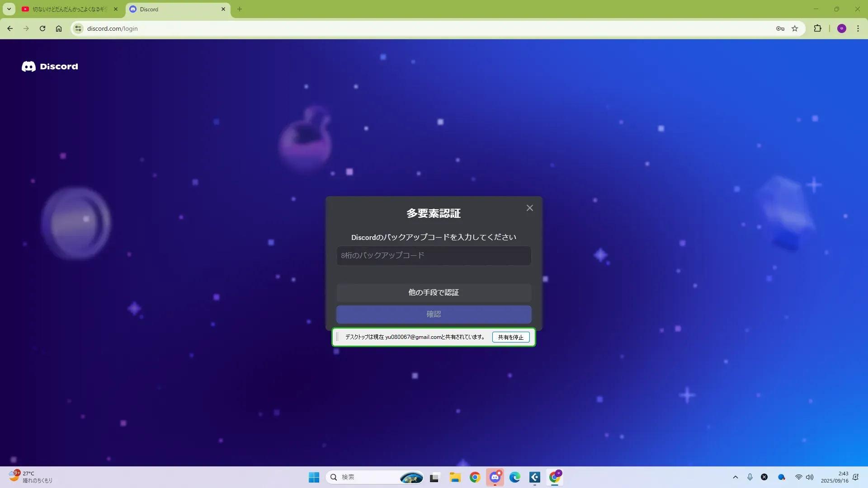Expand the tab search dropdown arrow

click(9, 9)
